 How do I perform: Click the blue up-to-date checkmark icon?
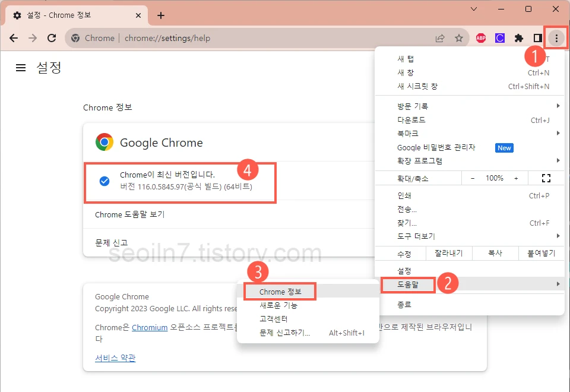[x=104, y=181]
